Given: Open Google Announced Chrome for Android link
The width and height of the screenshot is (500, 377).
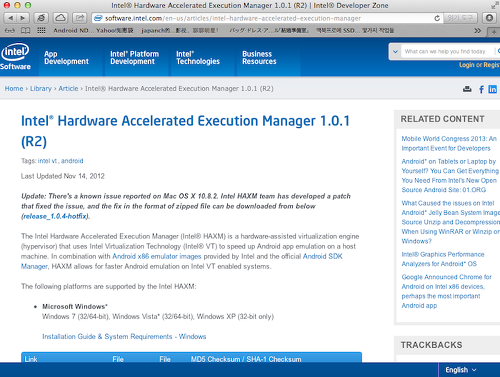Looking at the screenshot, I should pos(446,291).
